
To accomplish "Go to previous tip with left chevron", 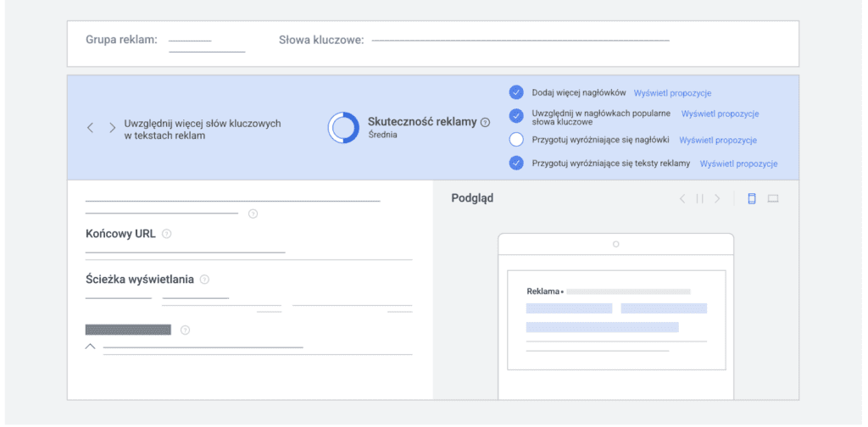I will coord(91,128).
